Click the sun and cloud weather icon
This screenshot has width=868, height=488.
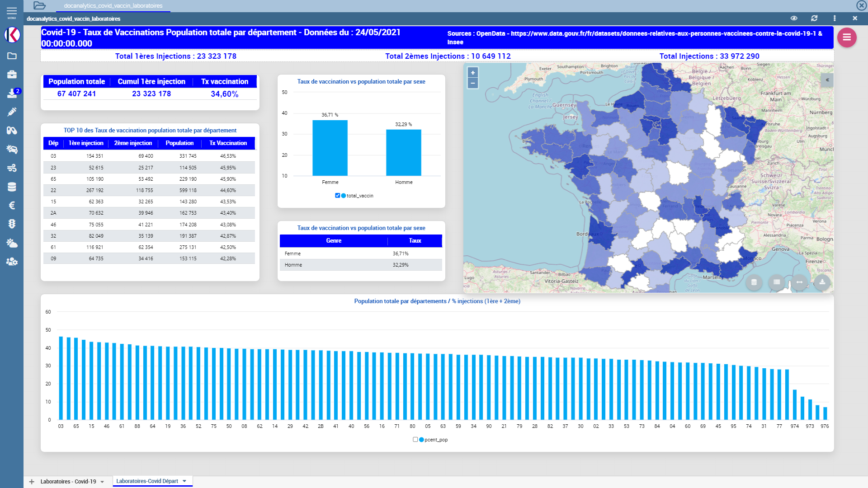coord(12,243)
